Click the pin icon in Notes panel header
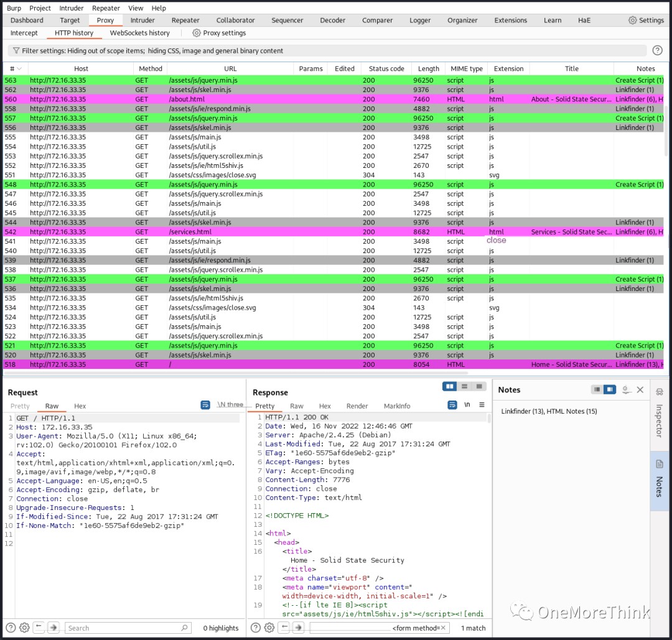The height and width of the screenshot is (640, 672). click(x=626, y=390)
